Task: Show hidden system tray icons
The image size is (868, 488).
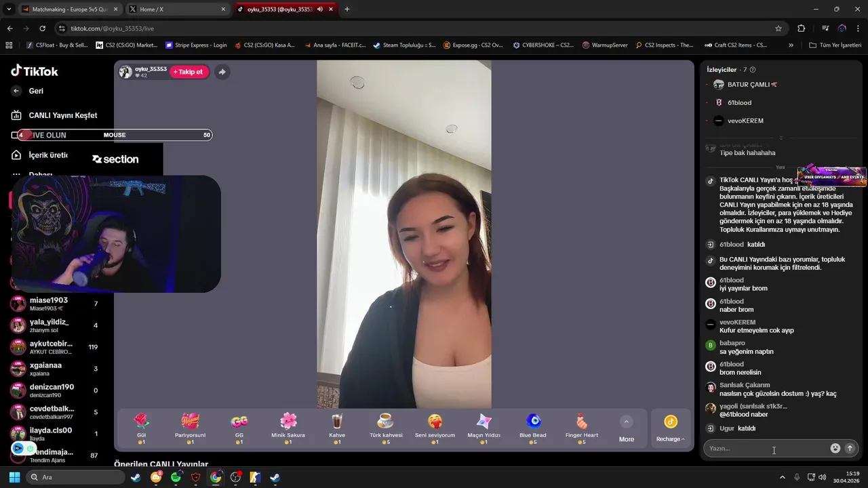Action: pyautogui.click(x=782, y=477)
